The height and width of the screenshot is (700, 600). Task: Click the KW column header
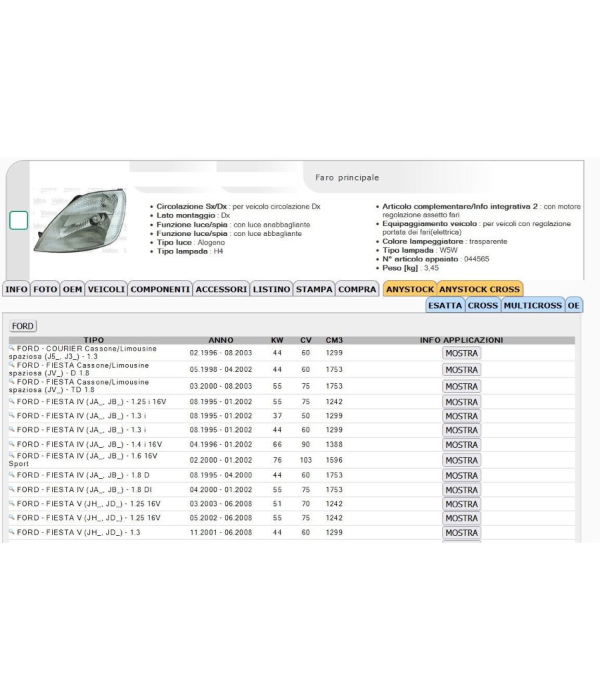(x=277, y=340)
